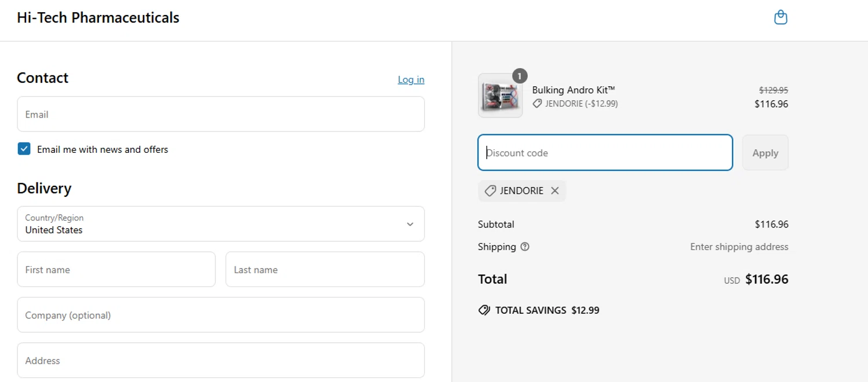
Task: Click the Log in link
Action: (411, 79)
